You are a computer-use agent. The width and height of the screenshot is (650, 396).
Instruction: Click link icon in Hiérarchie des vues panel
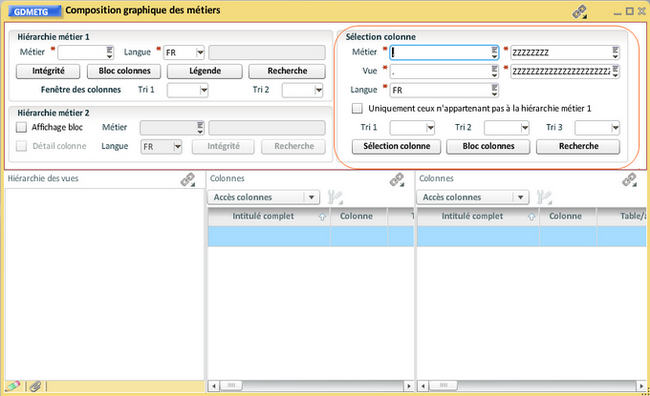[x=188, y=180]
